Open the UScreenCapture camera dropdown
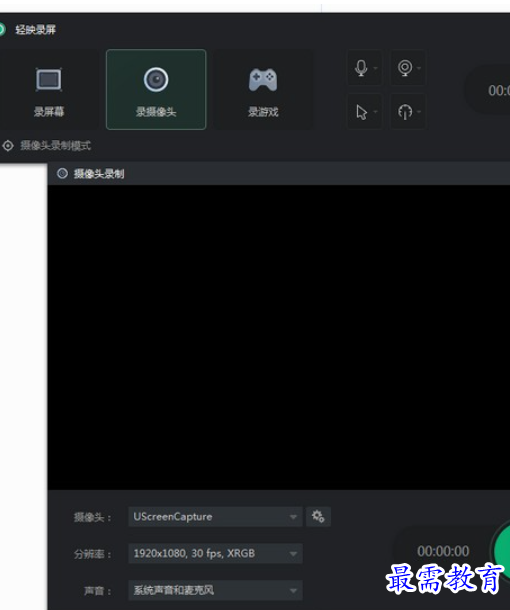The width and height of the screenshot is (510, 610). tap(215, 517)
